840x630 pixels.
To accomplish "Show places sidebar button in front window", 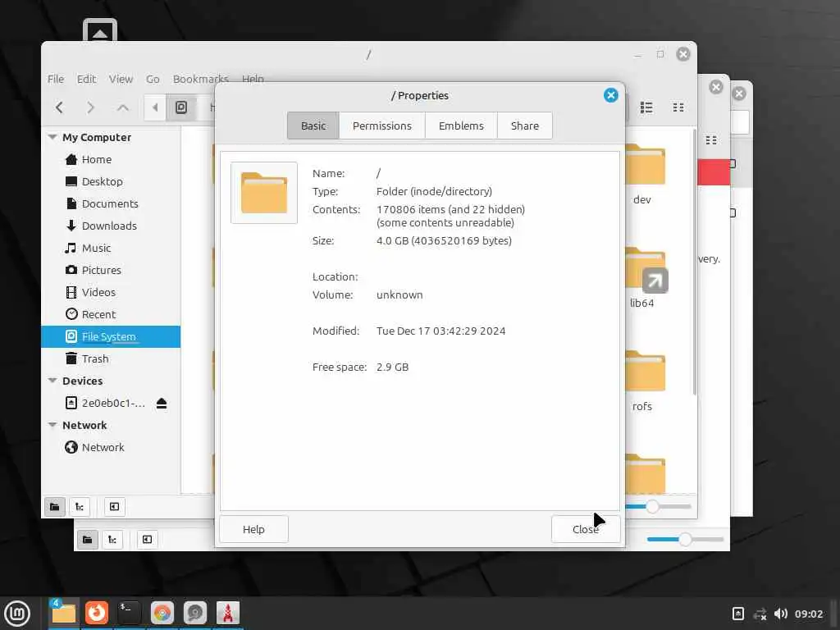I will pyautogui.click(x=55, y=507).
